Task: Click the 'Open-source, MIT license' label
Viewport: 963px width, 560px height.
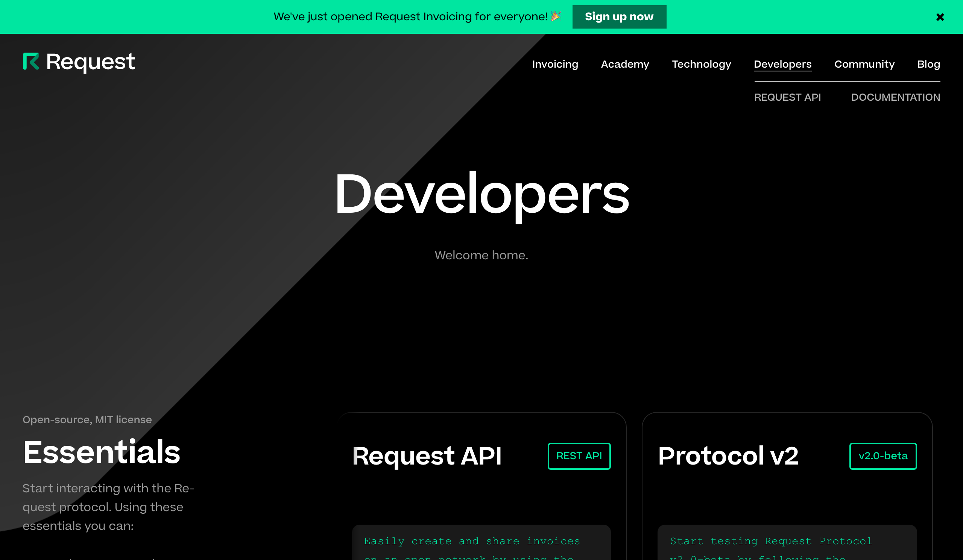Action: tap(87, 420)
